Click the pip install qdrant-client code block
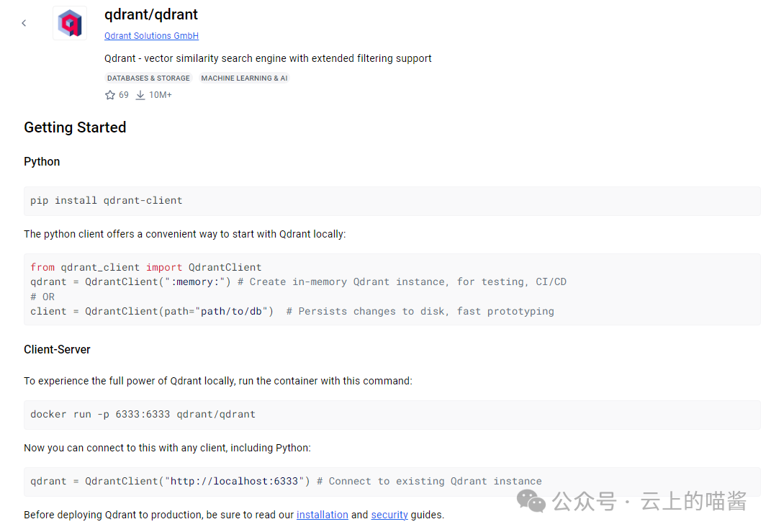This screenshot has height=532, width=771. coord(392,201)
